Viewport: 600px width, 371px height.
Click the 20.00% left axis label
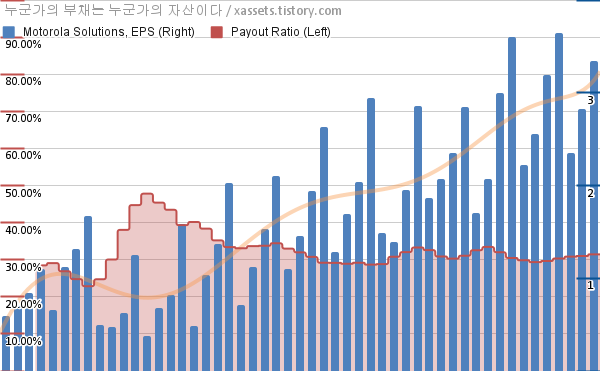click(x=23, y=304)
